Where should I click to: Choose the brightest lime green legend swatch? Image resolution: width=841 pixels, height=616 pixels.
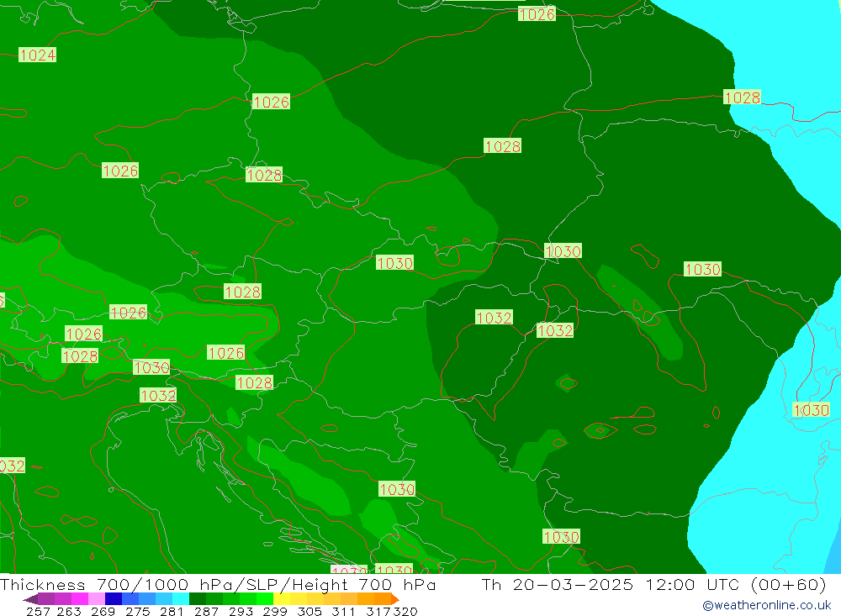click(264, 599)
